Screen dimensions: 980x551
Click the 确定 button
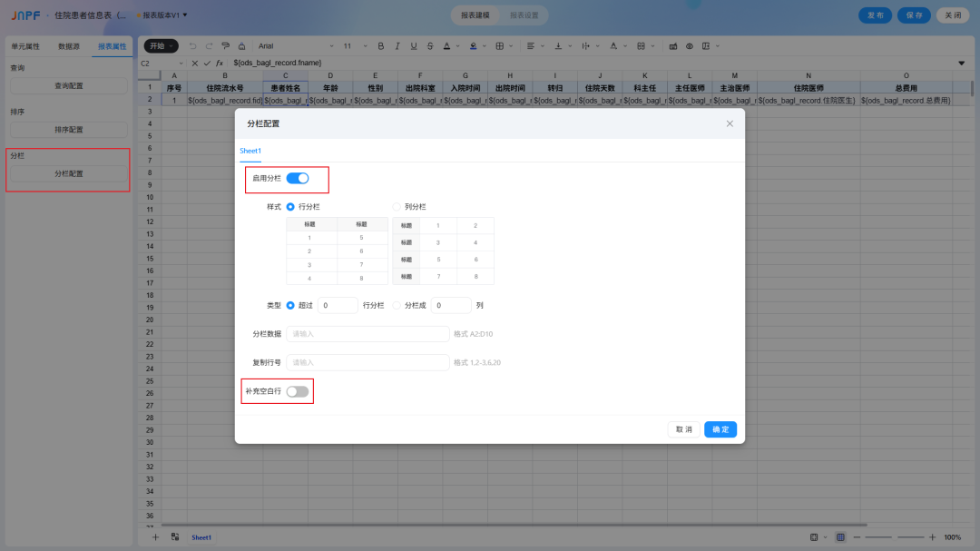pyautogui.click(x=720, y=429)
